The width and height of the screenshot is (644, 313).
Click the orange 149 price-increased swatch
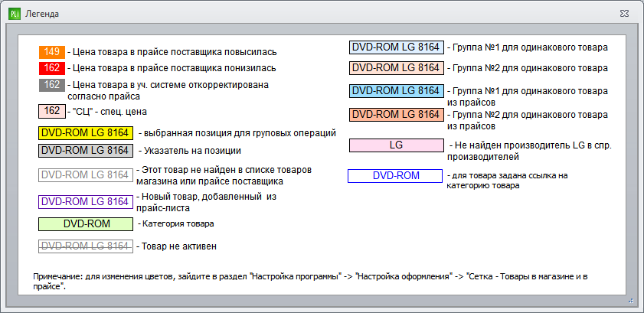tap(52, 52)
